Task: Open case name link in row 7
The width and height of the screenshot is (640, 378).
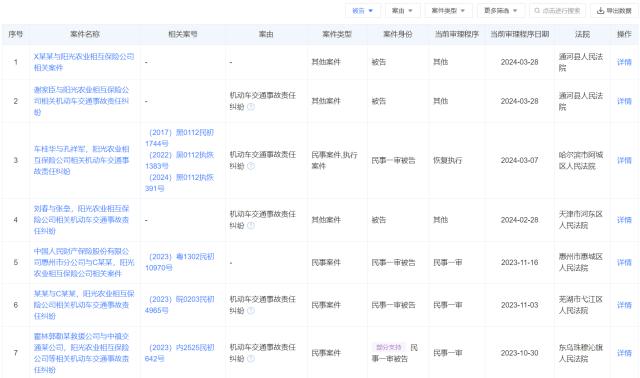Action: (x=82, y=353)
